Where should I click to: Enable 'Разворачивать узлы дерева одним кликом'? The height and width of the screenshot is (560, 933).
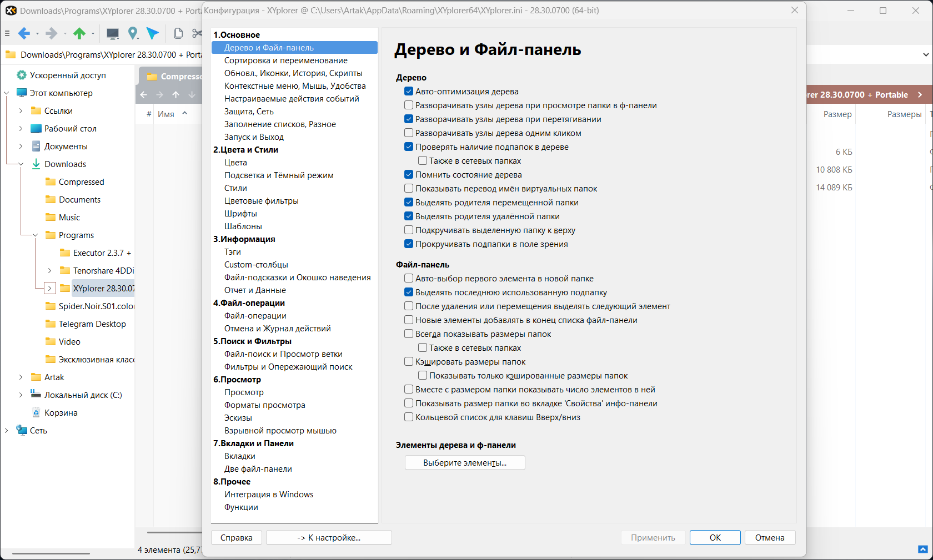[x=409, y=133]
